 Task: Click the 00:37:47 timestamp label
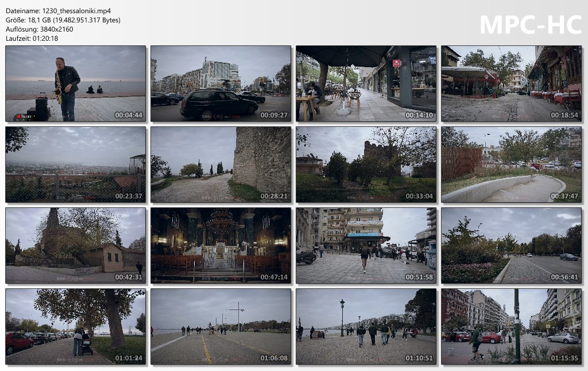(564, 196)
